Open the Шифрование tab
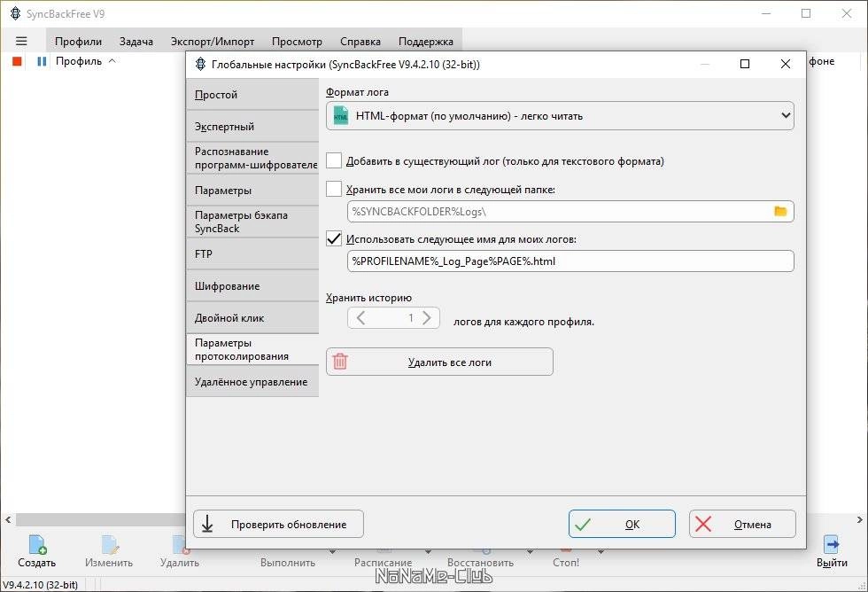The image size is (868, 592). pyautogui.click(x=253, y=285)
